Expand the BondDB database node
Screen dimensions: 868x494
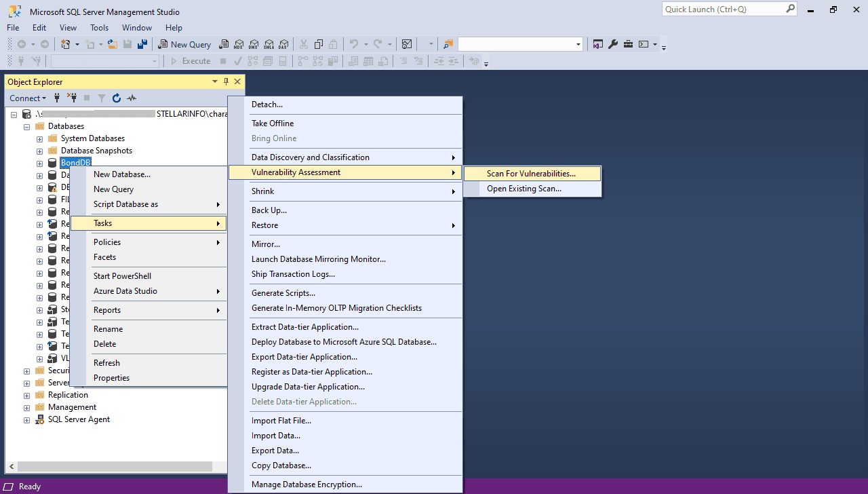click(40, 163)
